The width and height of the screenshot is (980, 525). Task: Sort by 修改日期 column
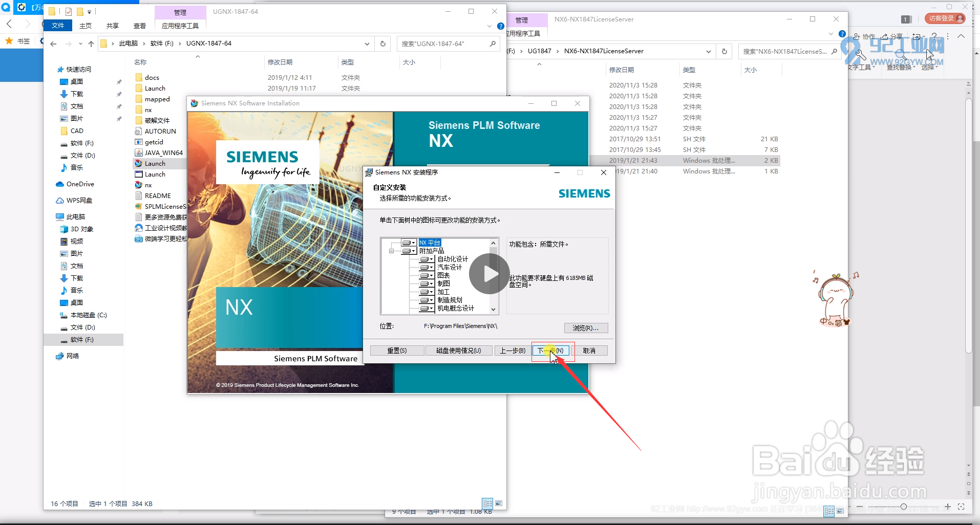click(280, 62)
